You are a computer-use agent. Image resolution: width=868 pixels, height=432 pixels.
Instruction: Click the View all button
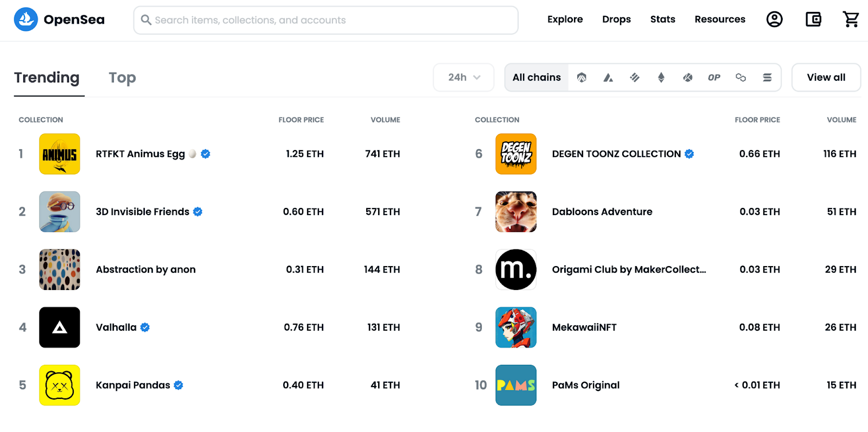(x=826, y=78)
